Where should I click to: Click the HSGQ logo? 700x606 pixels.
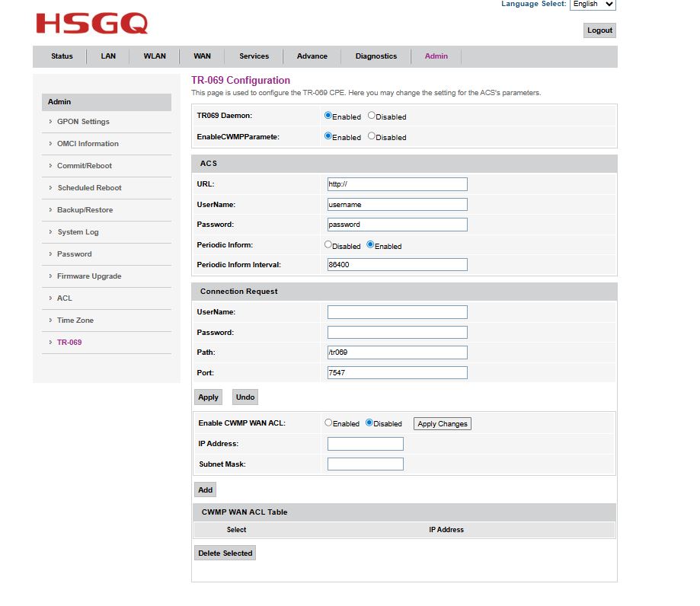[91, 24]
